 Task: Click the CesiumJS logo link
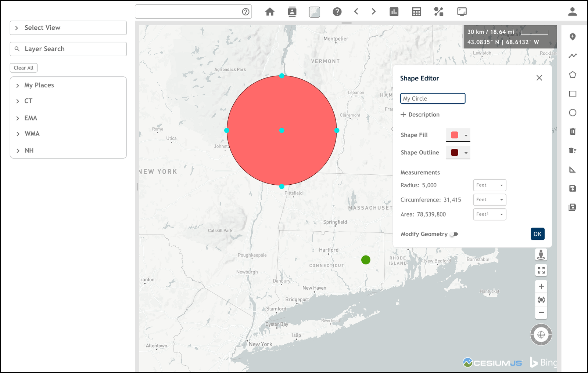point(492,363)
